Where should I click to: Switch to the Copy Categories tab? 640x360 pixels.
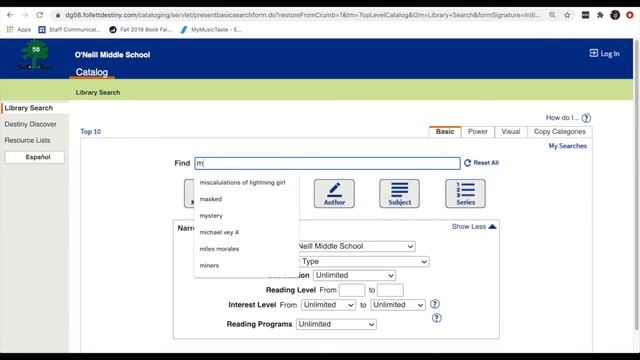click(560, 132)
